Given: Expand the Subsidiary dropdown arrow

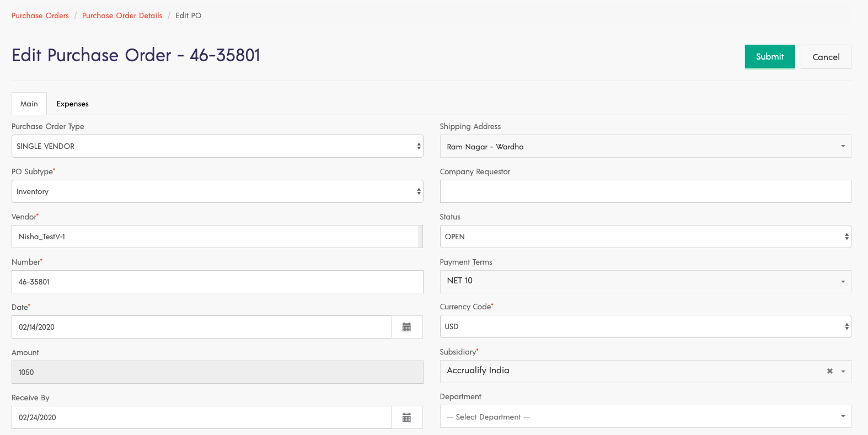Looking at the screenshot, I should [843, 372].
